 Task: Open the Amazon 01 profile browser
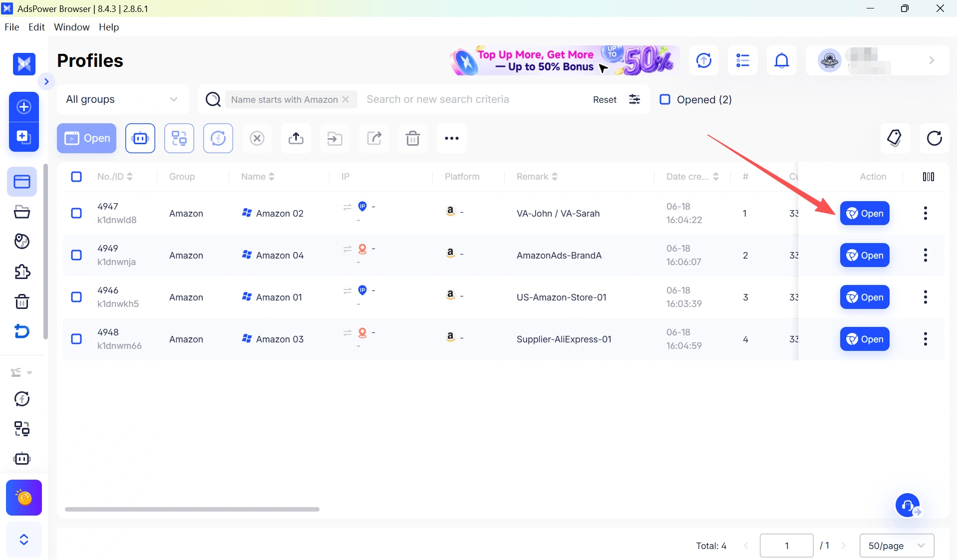point(865,297)
